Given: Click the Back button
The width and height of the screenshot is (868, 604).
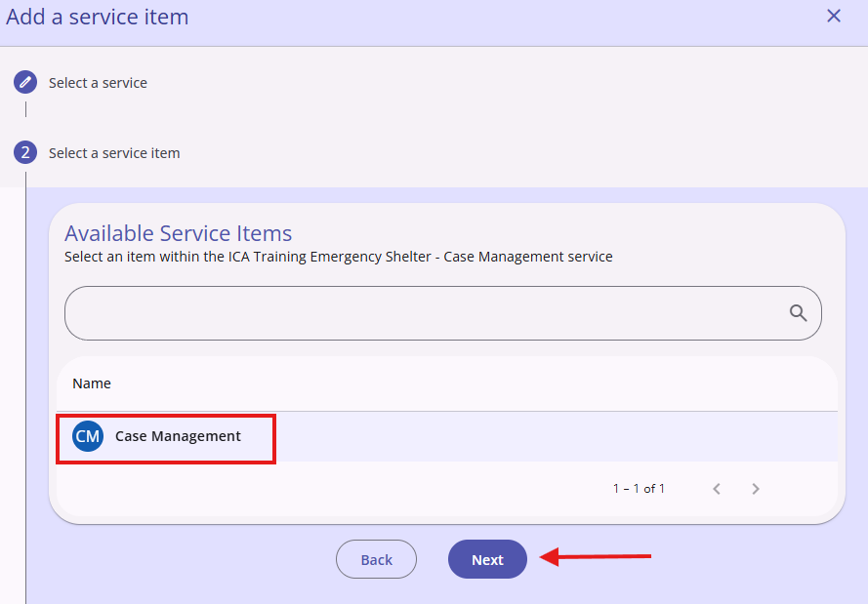Looking at the screenshot, I should (x=377, y=560).
